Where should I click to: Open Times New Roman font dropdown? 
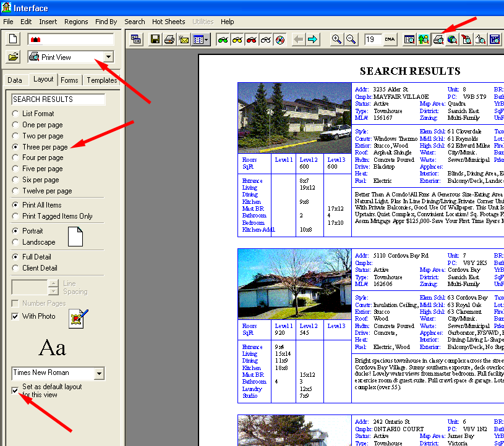tap(99, 374)
